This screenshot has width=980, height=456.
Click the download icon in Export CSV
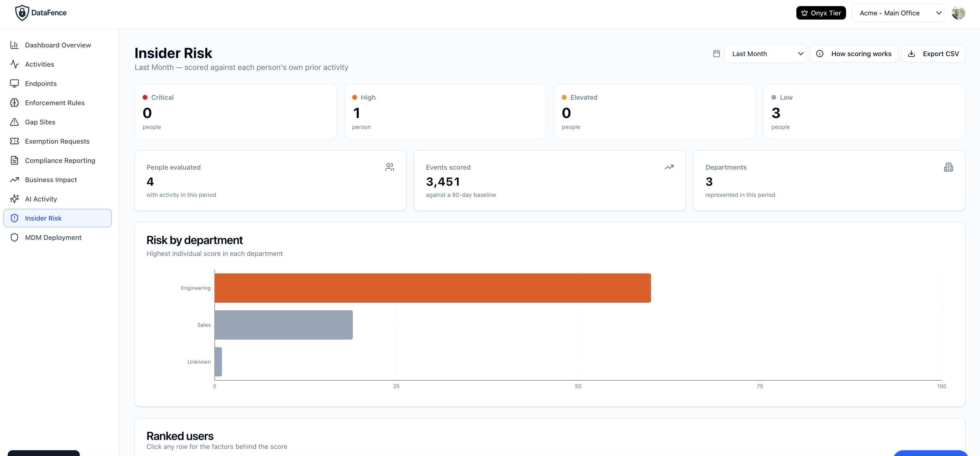pyautogui.click(x=911, y=54)
